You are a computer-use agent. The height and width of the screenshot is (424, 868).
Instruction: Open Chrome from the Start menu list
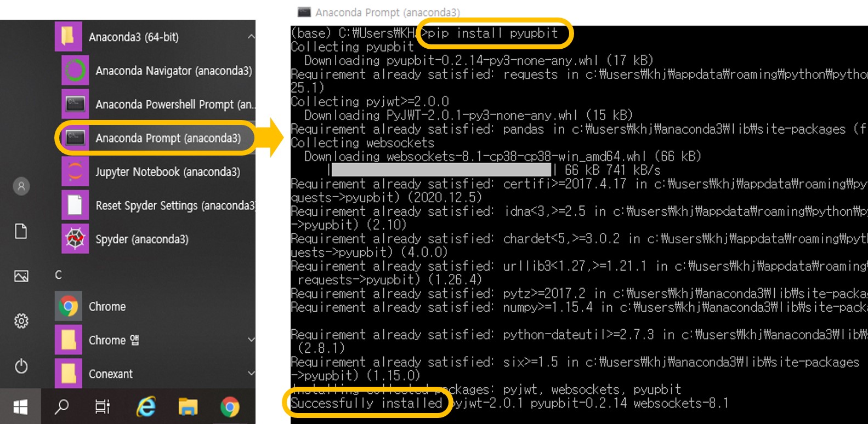coord(155,307)
